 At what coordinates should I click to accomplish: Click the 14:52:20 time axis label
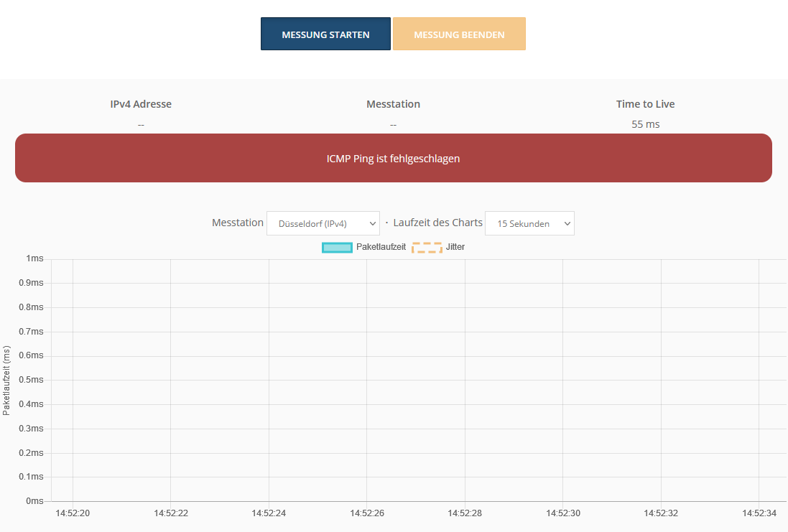73,513
